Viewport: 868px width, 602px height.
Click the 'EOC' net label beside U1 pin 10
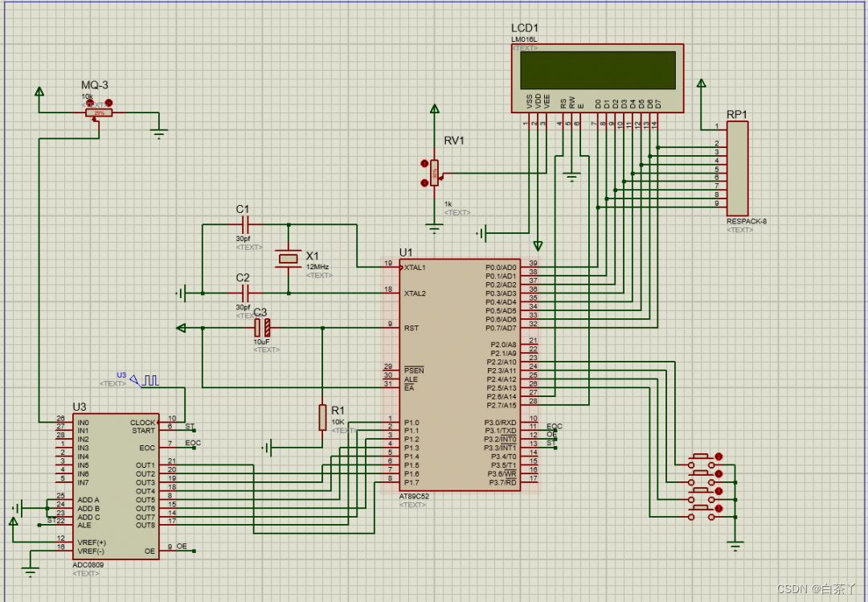554,427
